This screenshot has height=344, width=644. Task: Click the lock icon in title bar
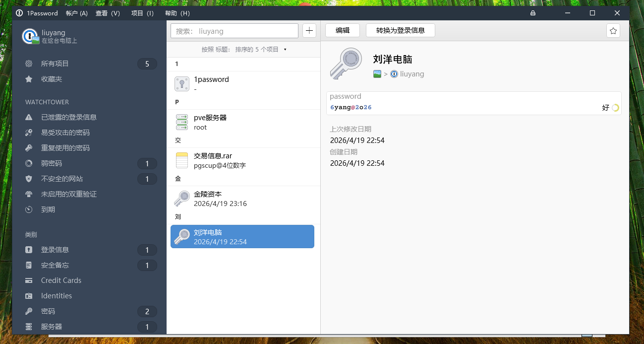[533, 13]
